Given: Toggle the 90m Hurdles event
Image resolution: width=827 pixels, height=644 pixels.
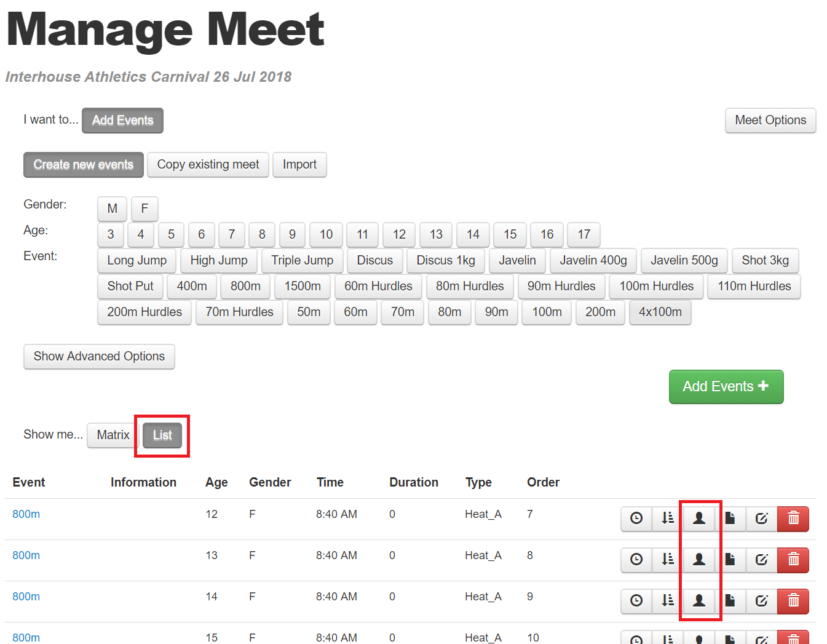Looking at the screenshot, I should pos(561,286).
